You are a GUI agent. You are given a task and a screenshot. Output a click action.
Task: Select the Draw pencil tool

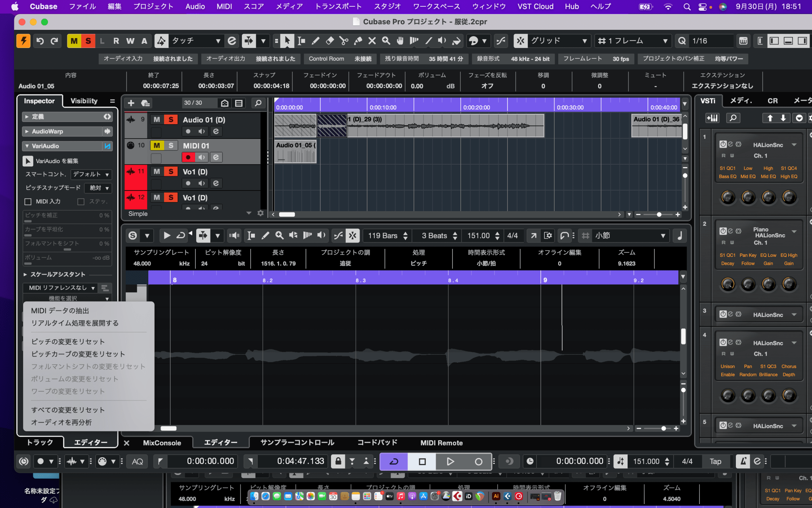click(x=315, y=40)
